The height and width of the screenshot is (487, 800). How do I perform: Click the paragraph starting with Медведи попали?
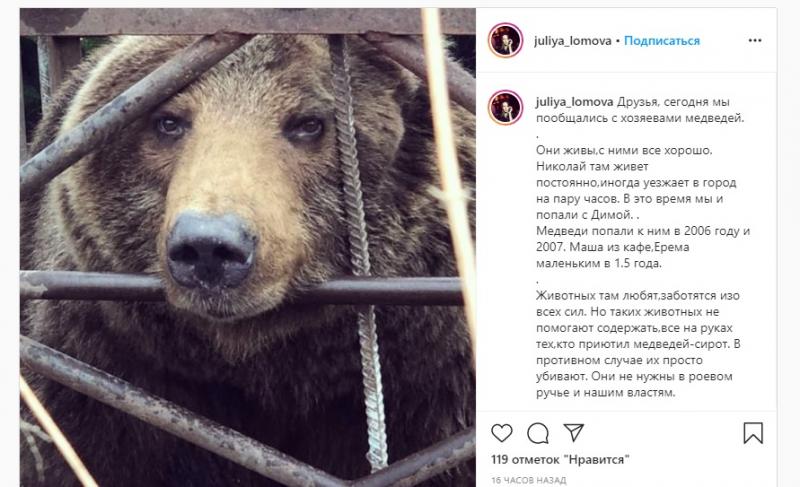click(x=643, y=247)
